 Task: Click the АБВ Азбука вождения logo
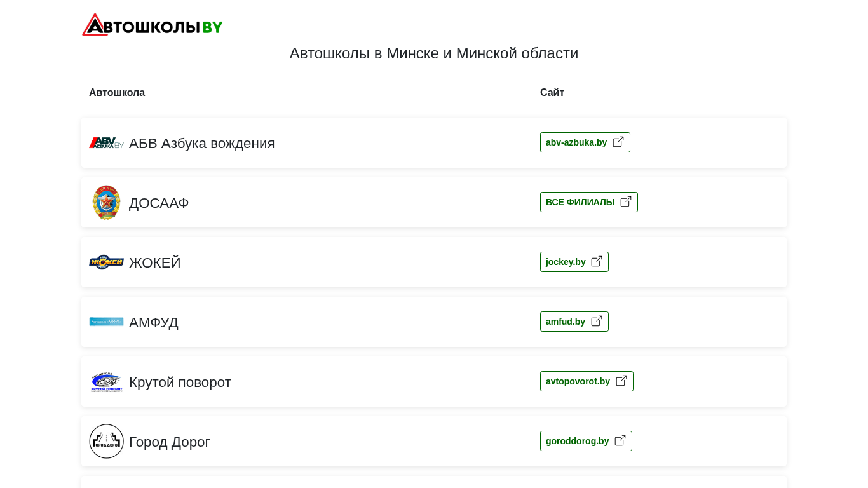coord(106,143)
